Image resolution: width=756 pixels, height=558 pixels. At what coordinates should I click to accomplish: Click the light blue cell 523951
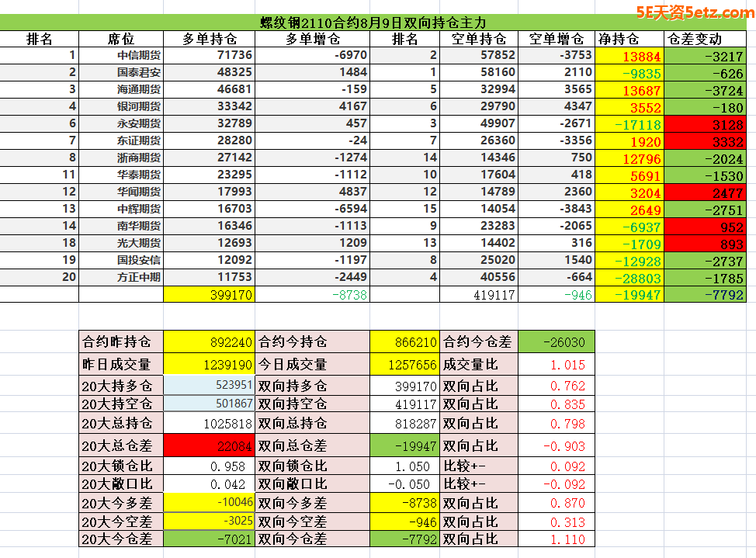(x=209, y=385)
